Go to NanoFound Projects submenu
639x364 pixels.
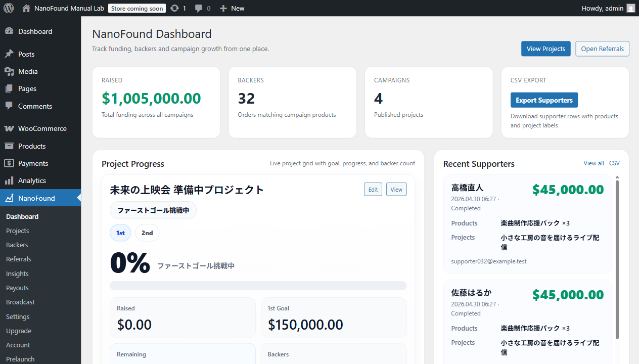pyautogui.click(x=18, y=231)
